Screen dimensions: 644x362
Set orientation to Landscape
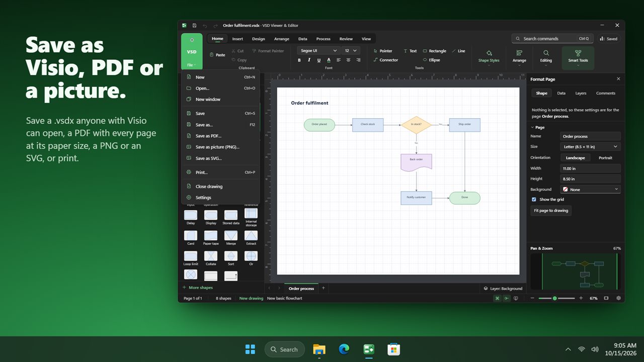pyautogui.click(x=575, y=157)
